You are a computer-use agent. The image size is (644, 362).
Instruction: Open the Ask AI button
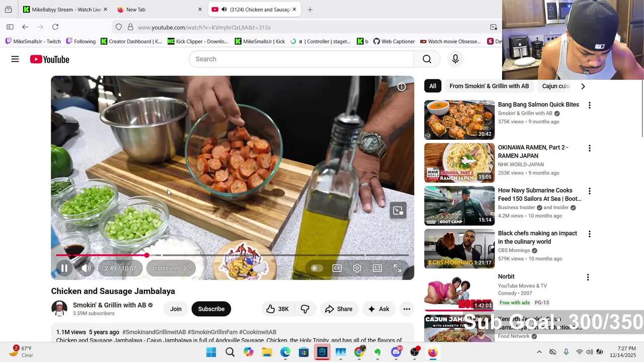pyautogui.click(x=378, y=309)
